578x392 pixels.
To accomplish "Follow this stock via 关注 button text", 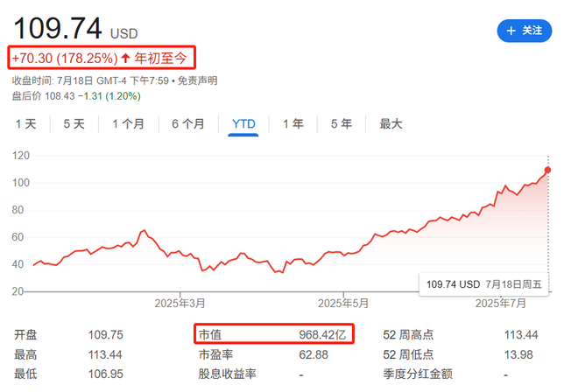I will [532, 31].
